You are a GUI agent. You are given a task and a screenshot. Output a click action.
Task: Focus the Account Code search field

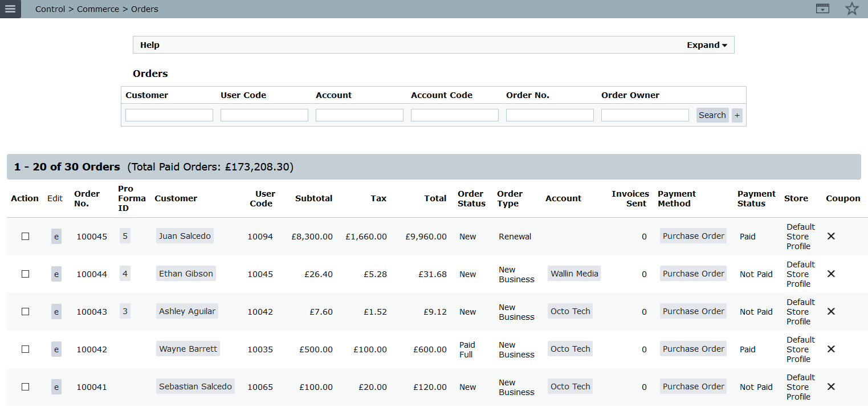(x=455, y=115)
